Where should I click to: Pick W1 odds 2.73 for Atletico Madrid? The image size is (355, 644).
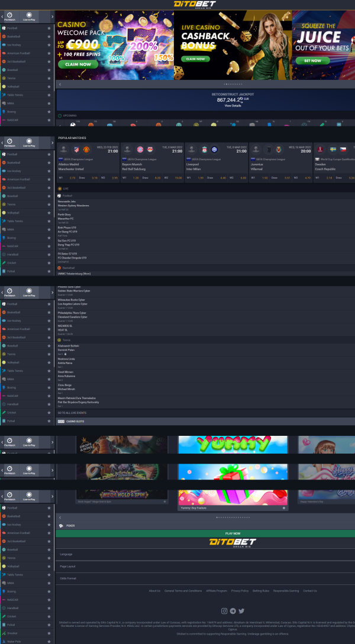[68, 178]
